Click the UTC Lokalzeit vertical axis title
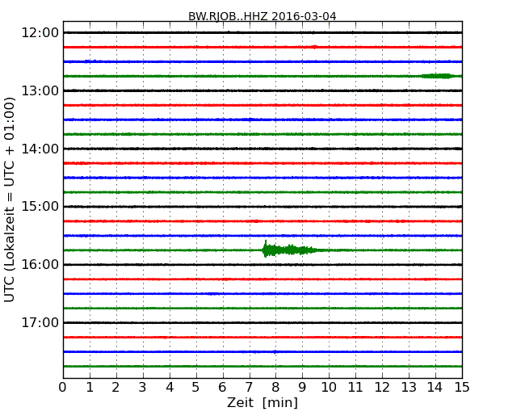Image resolution: width=525 pixels, height=420 pixels. click(x=10, y=199)
